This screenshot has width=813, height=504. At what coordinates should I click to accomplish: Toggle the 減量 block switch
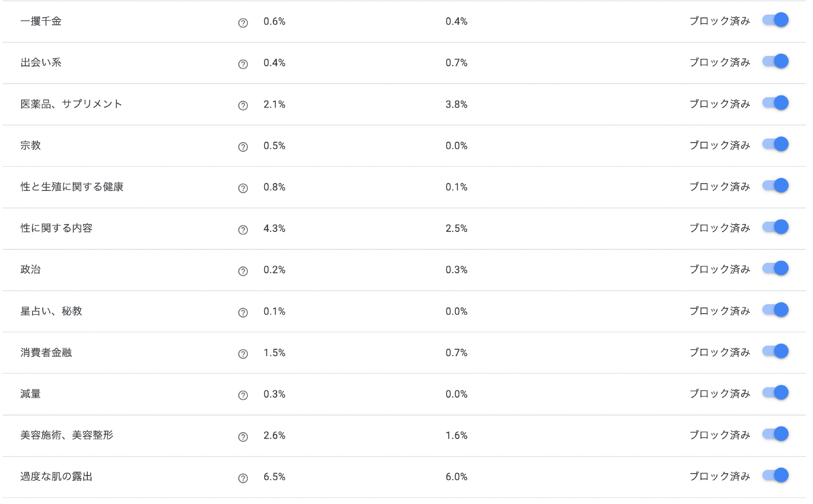click(775, 393)
